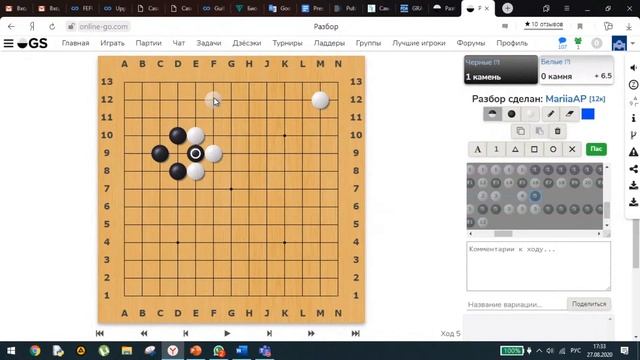
Task: Jump to first move button
Action: coord(100,333)
